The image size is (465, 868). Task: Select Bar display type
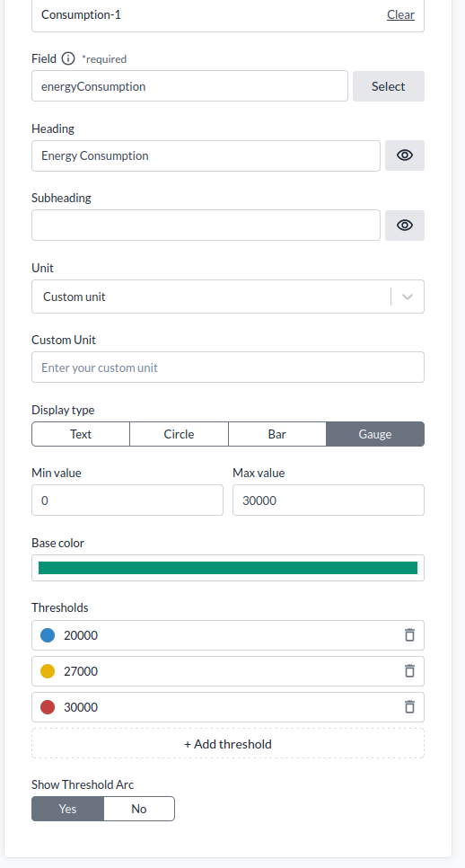coord(277,434)
